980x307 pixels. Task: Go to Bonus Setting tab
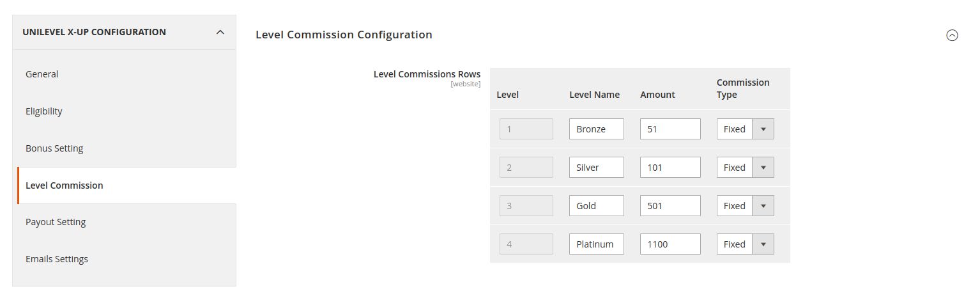point(54,148)
